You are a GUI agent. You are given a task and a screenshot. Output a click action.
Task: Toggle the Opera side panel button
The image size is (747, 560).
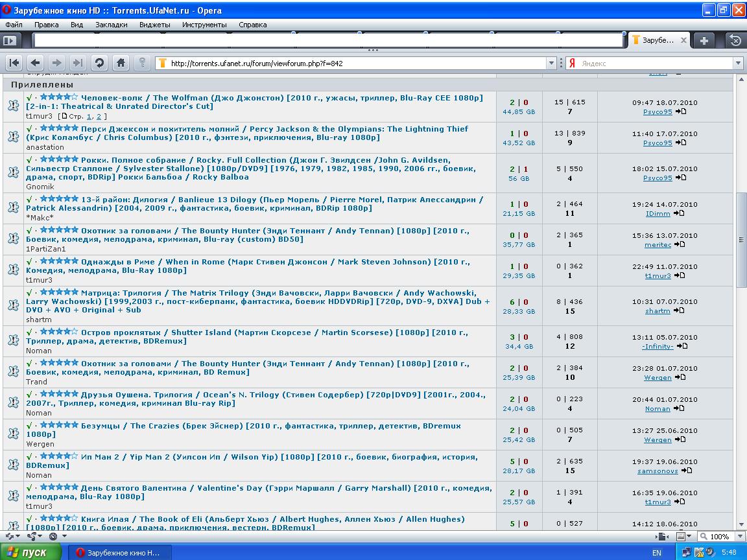(10, 40)
